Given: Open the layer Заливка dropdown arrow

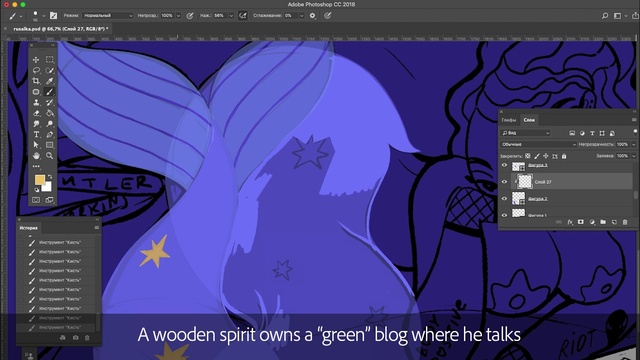Looking at the screenshot, I should (633, 156).
